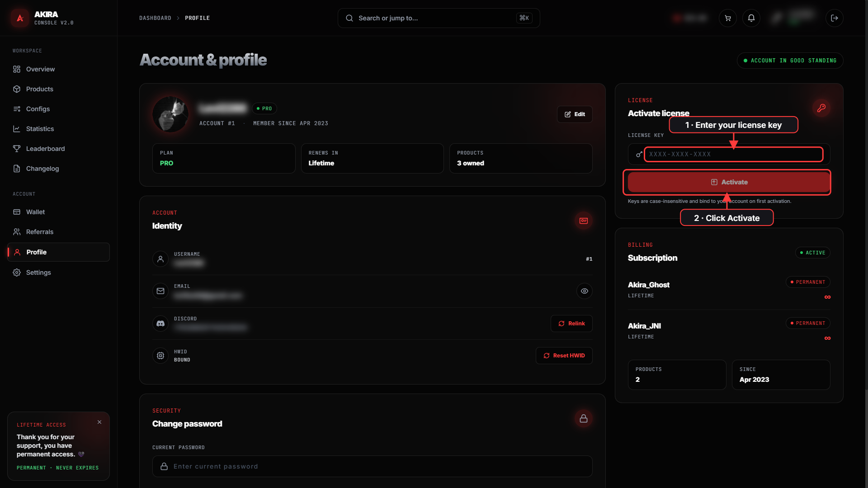Screen dimensions: 868x488
Task: Click the green PRO badge beside username
Action: click(264, 108)
